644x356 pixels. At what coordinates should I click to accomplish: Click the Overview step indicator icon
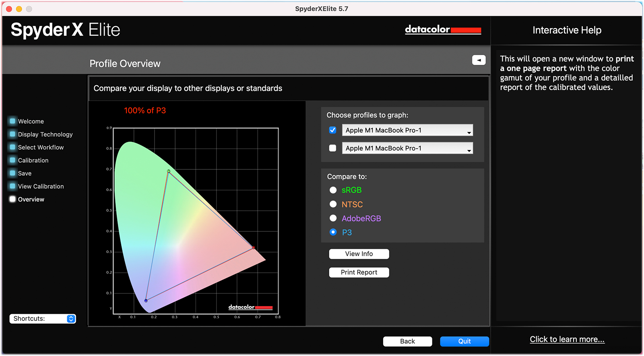click(x=12, y=199)
